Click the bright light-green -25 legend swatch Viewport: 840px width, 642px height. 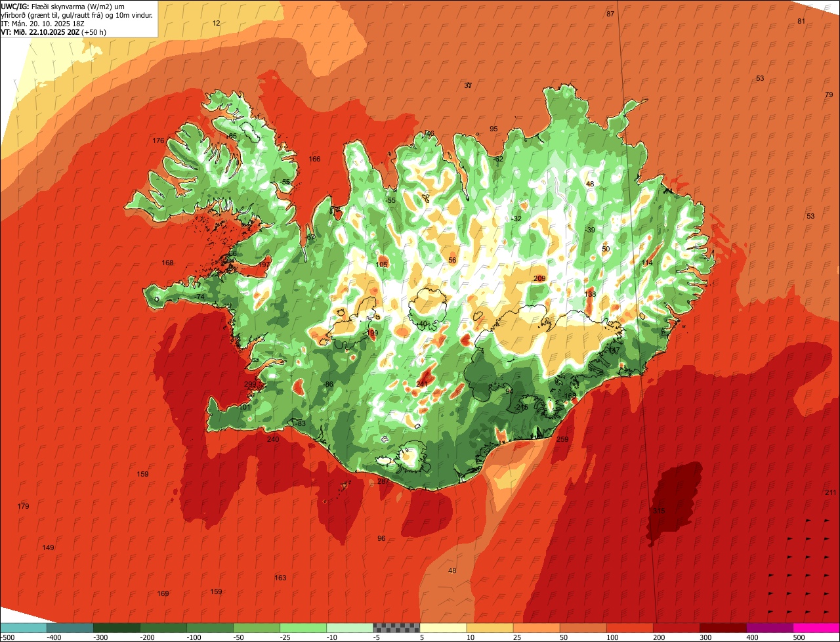(303, 628)
